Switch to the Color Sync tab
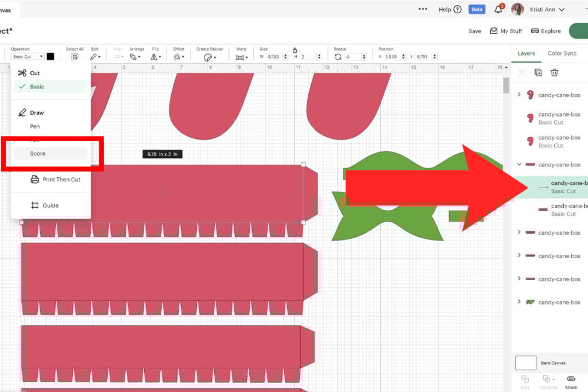This screenshot has width=588, height=392. click(562, 53)
